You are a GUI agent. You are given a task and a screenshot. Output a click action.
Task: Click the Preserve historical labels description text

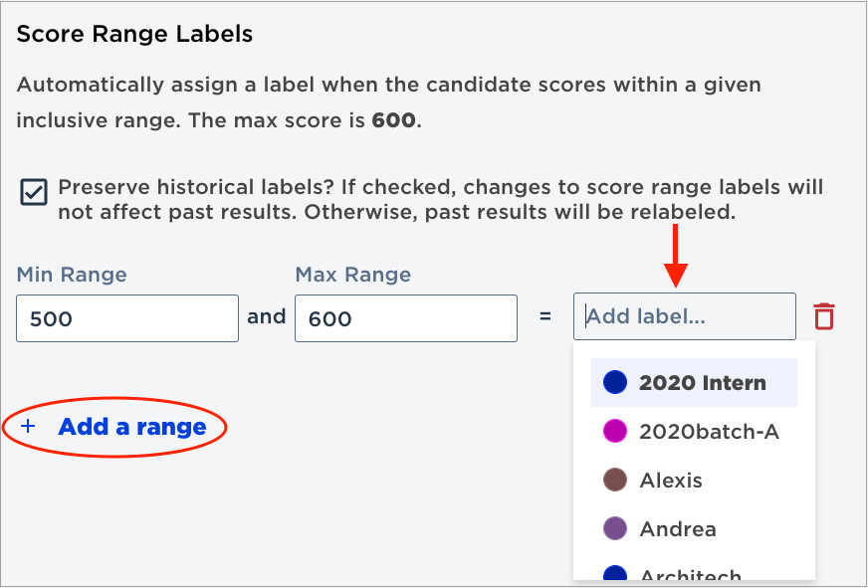(x=441, y=199)
